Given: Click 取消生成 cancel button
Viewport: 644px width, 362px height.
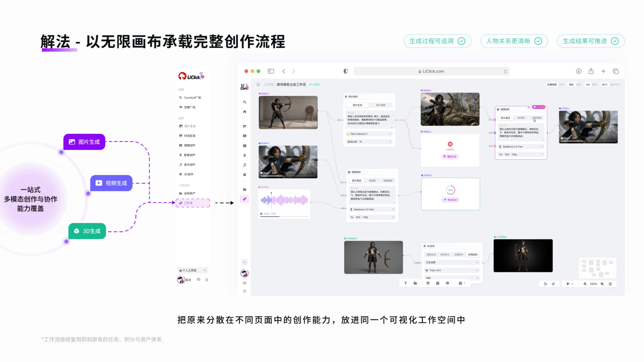Looking at the screenshot, I should click(x=451, y=200).
